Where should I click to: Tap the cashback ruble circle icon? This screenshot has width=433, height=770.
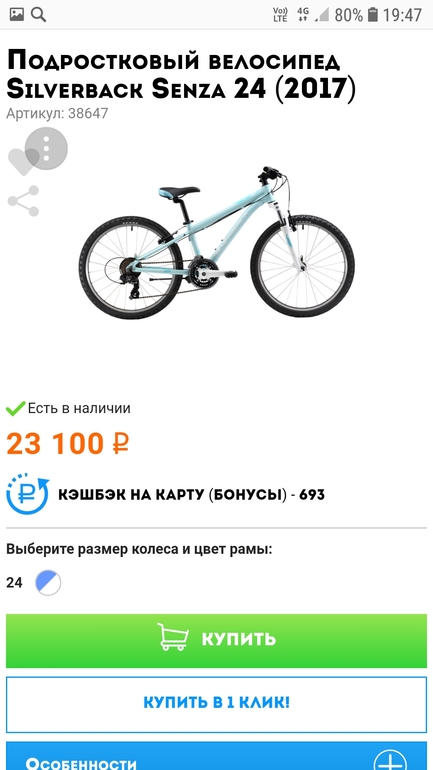pyautogui.click(x=27, y=494)
